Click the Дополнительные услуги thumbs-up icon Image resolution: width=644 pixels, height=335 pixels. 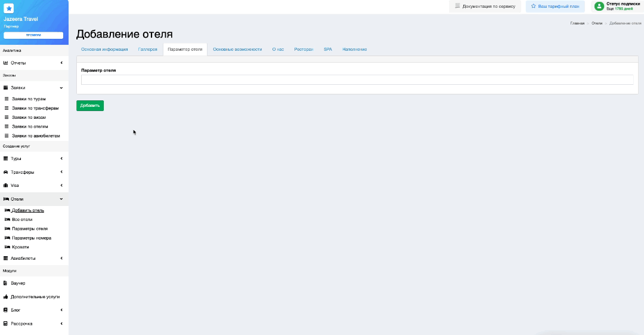click(6, 296)
